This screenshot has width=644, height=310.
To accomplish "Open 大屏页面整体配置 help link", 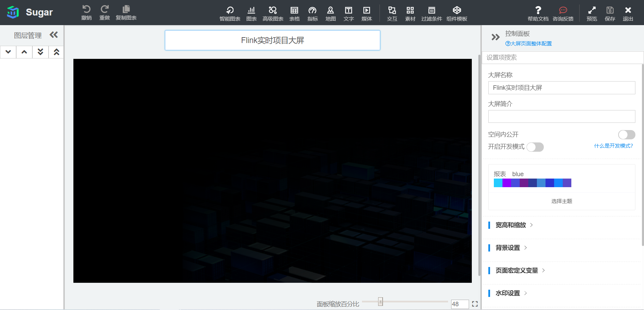I will [528, 44].
